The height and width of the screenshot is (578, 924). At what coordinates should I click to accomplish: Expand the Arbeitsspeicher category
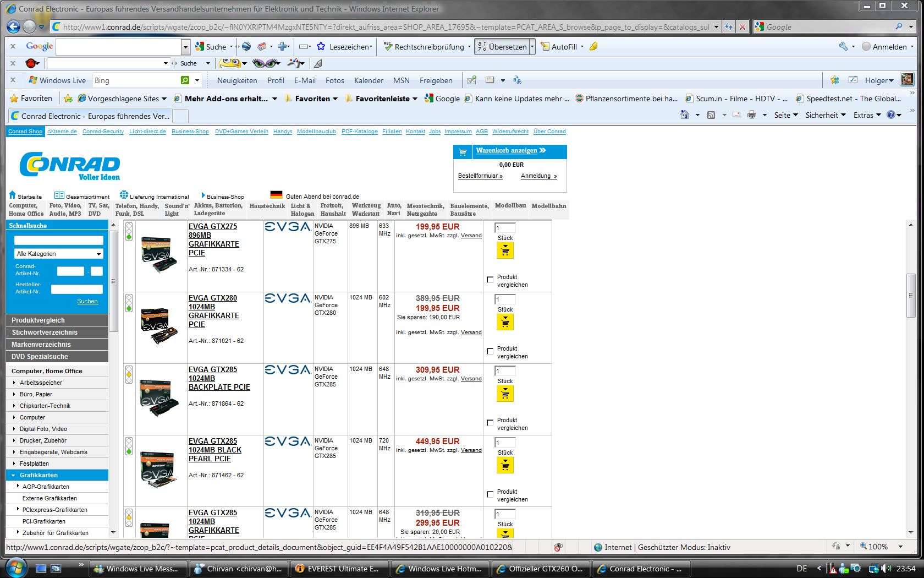click(x=14, y=383)
